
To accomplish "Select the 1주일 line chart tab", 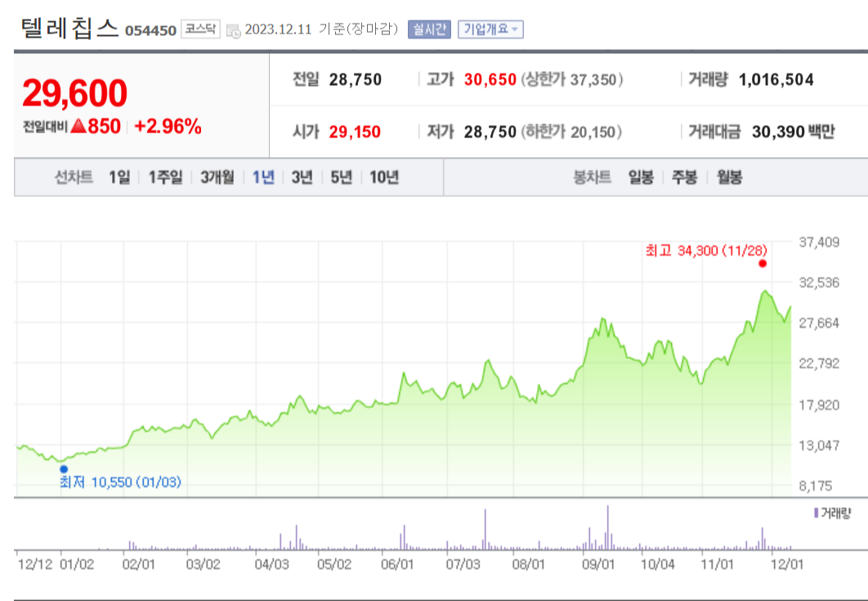I will pos(165,177).
